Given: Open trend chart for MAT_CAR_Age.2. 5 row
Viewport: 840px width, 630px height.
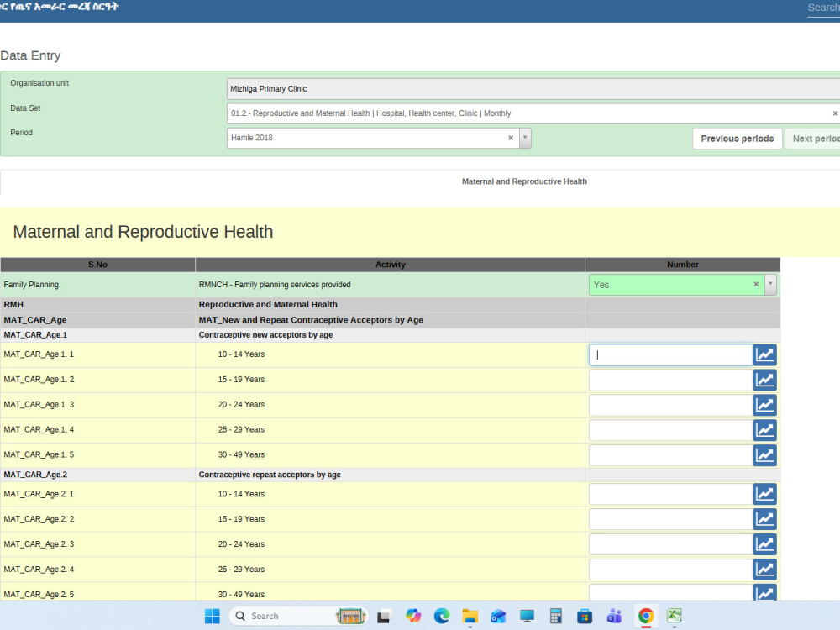Looking at the screenshot, I should point(764,592).
